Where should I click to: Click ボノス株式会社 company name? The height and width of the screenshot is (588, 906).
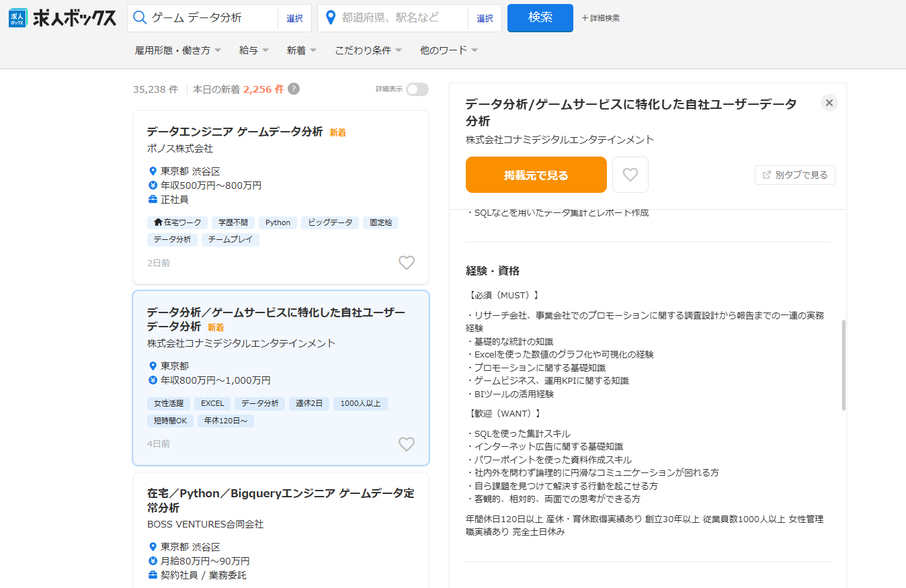coord(180,149)
